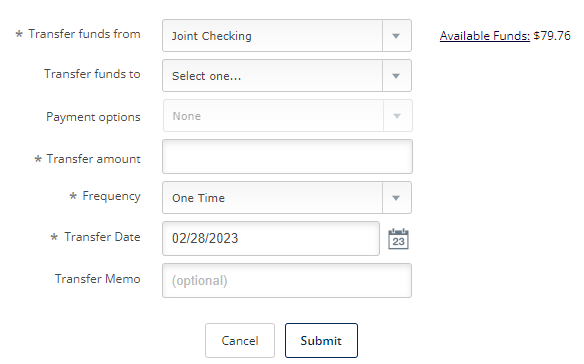Viewport: 584px width, 364px height.
Task: Open the Frequency dropdown arrow
Action: (x=396, y=198)
